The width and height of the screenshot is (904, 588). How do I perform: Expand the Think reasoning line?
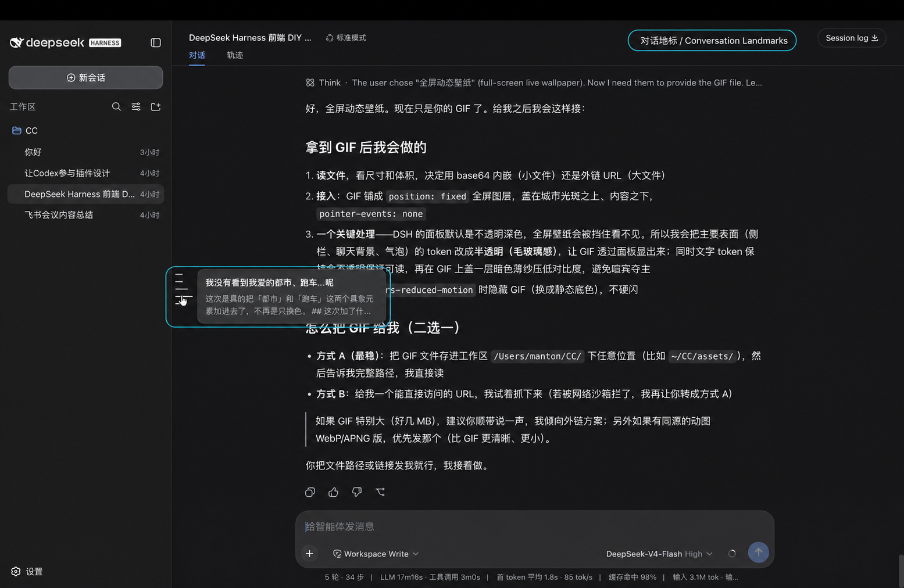(x=534, y=83)
